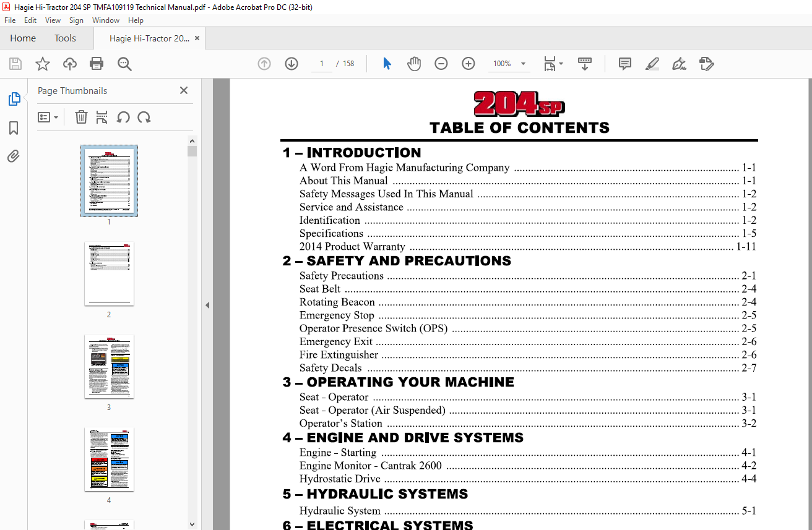This screenshot has width=812, height=530.
Task: Click thumbnails scrollbar down arrow
Action: pos(192,524)
